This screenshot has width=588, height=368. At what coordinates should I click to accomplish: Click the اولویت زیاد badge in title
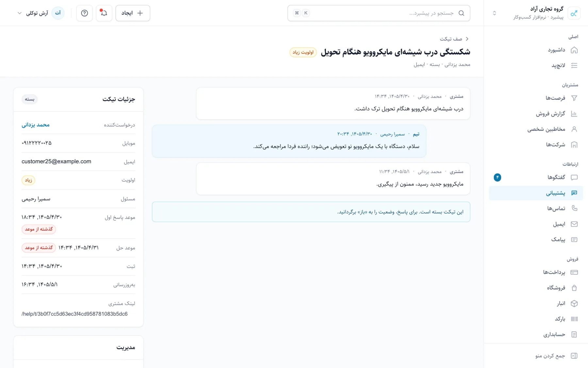[303, 52]
